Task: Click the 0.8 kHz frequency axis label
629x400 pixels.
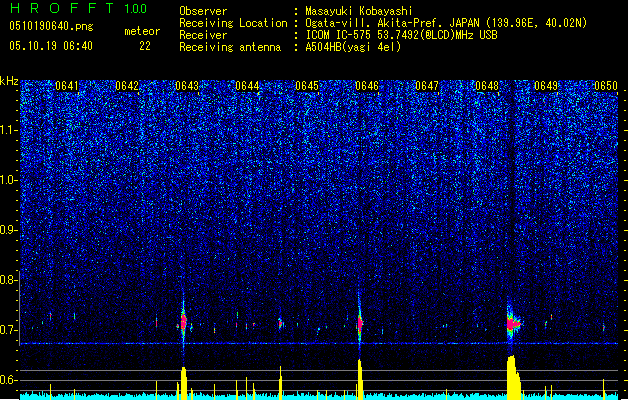Action: [x=8, y=280]
